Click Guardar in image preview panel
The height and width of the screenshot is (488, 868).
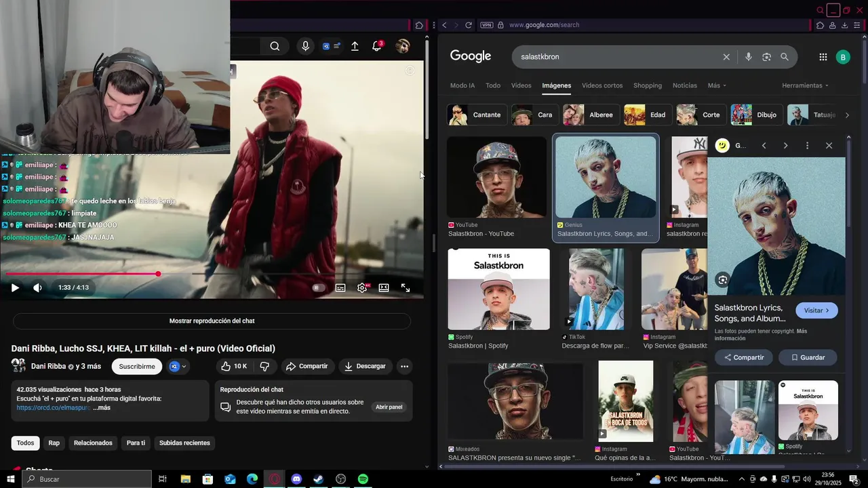pyautogui.click(x=807, y=357)
